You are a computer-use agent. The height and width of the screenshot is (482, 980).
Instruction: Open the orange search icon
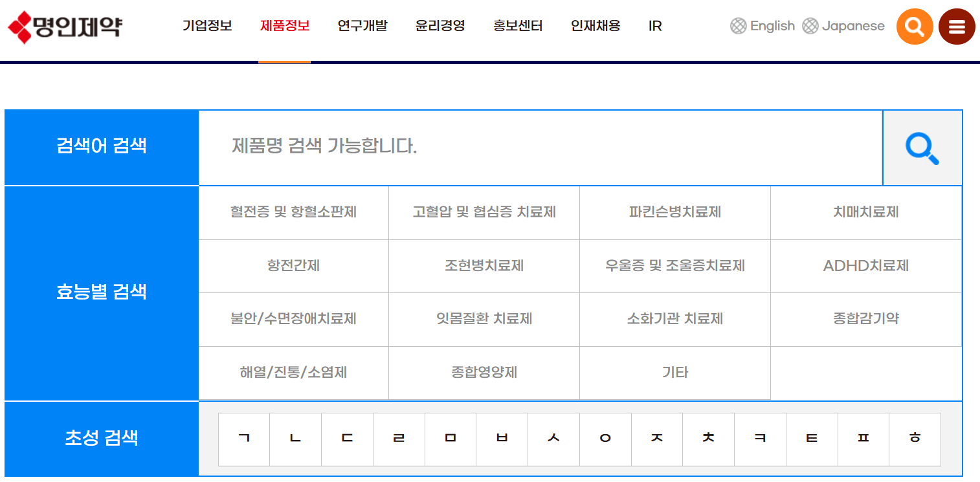pos(914,26)
